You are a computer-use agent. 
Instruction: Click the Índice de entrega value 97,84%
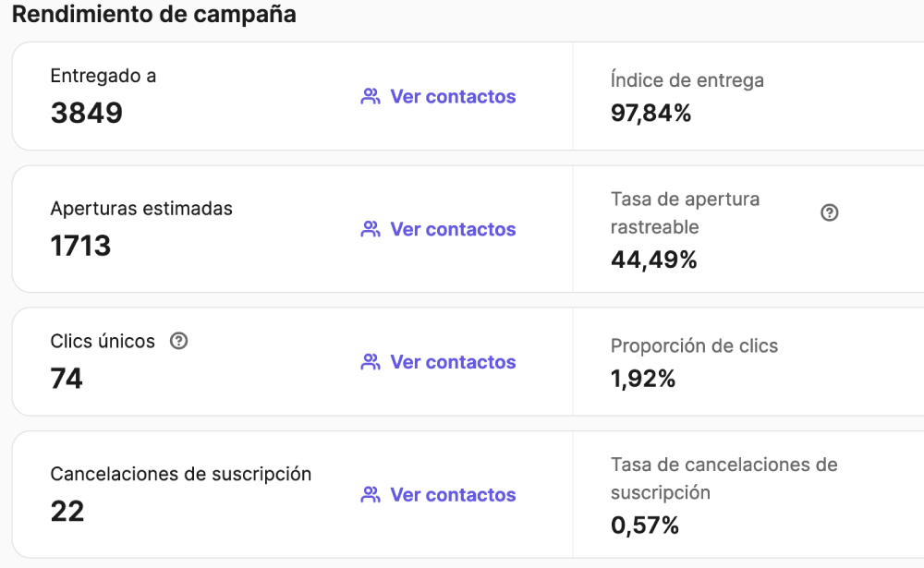[x=650, y=113]
